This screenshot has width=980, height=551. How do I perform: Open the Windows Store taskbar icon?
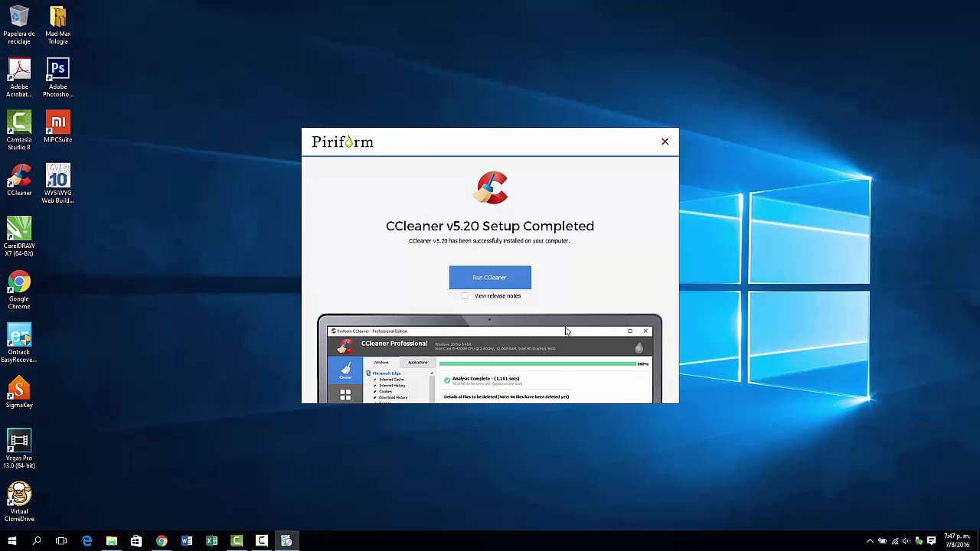136,540
